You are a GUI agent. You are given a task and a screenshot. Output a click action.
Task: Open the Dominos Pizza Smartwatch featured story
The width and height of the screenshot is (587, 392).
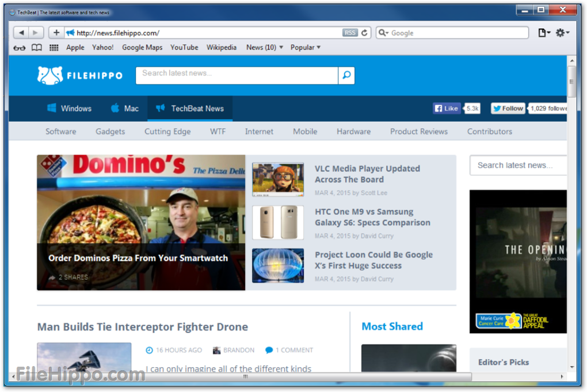(141, 222)
